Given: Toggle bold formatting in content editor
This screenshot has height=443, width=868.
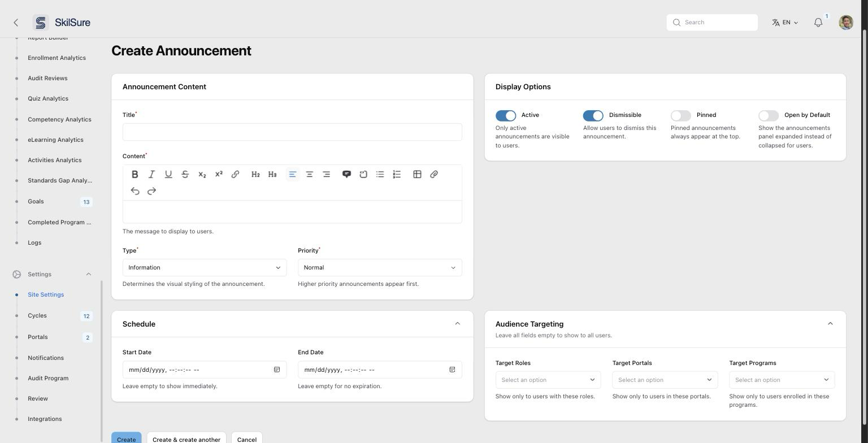Looking at the screenshot, I should coord(134,174).
